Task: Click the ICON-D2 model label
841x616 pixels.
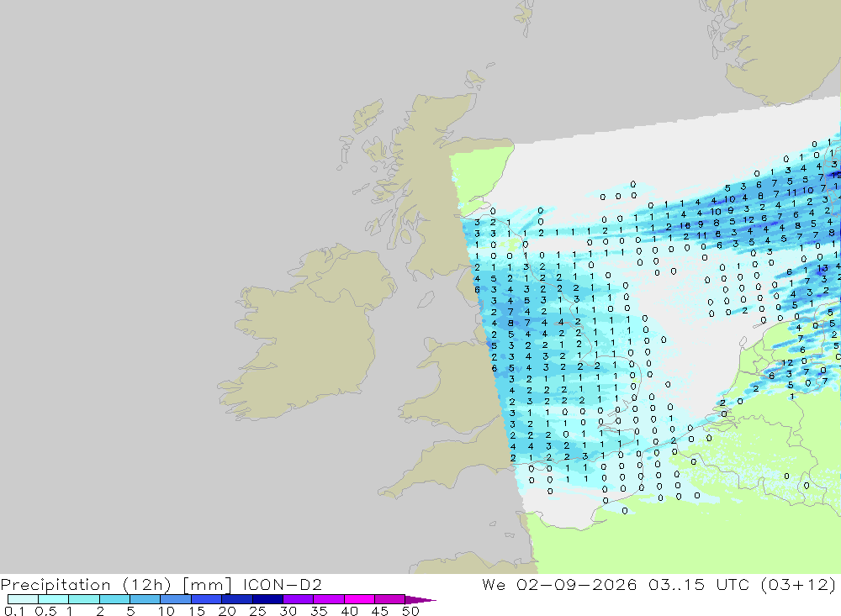Action: [x=282, y=584]
